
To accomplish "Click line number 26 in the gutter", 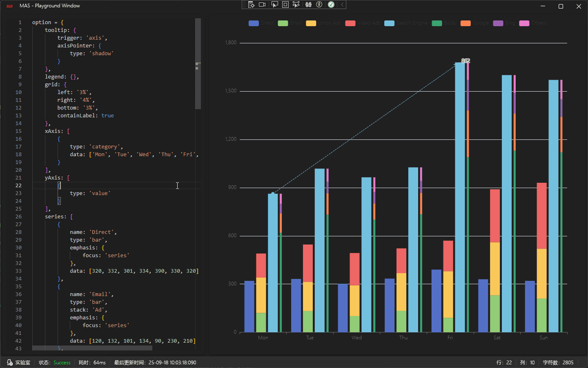I will [x=18, y=217].
